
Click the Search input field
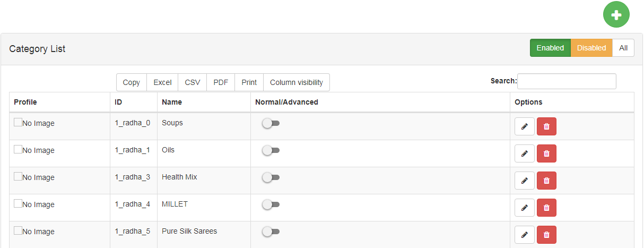pos(566,81)
